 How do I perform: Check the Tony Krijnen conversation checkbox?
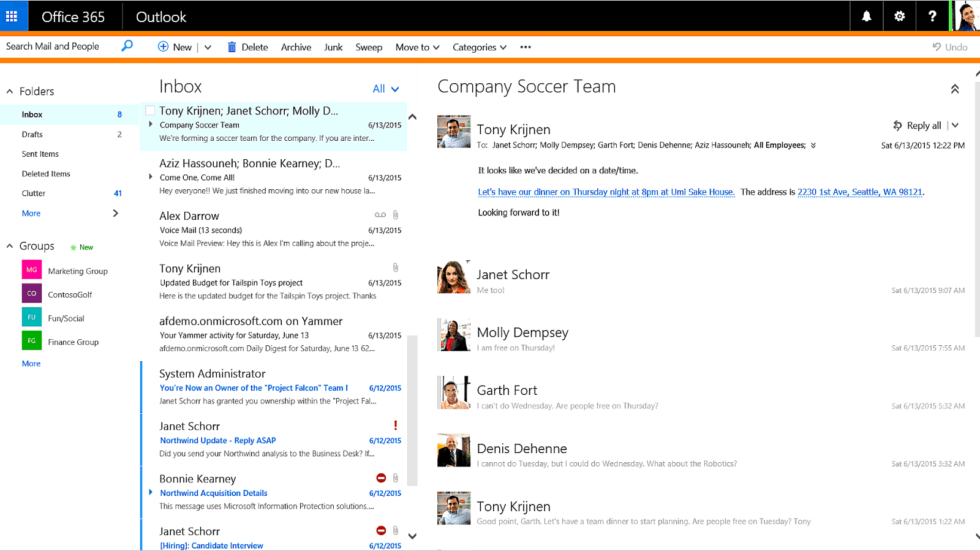(150, 111)
